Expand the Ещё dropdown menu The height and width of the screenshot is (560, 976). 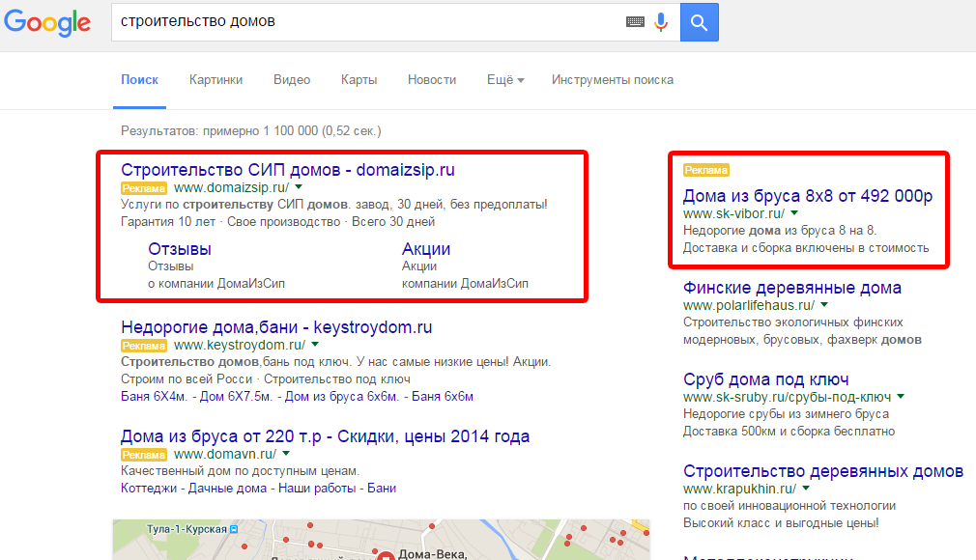tap(505, 80)
